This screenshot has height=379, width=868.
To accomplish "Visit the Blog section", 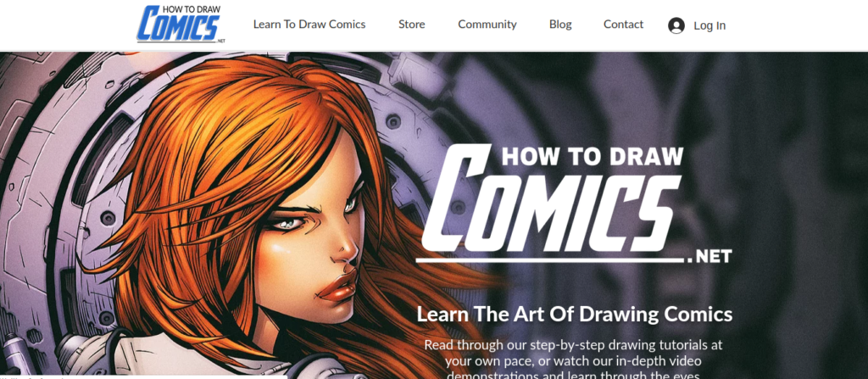I will tap(560, 25).
